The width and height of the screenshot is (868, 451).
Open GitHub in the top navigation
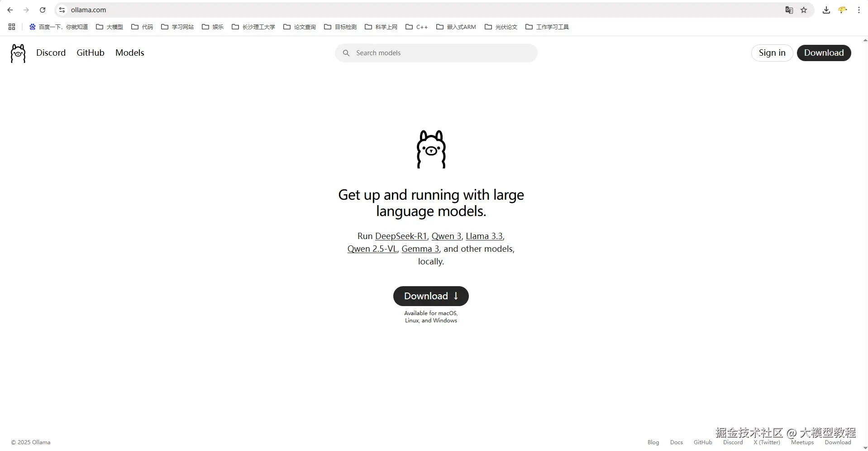(91, 53)
